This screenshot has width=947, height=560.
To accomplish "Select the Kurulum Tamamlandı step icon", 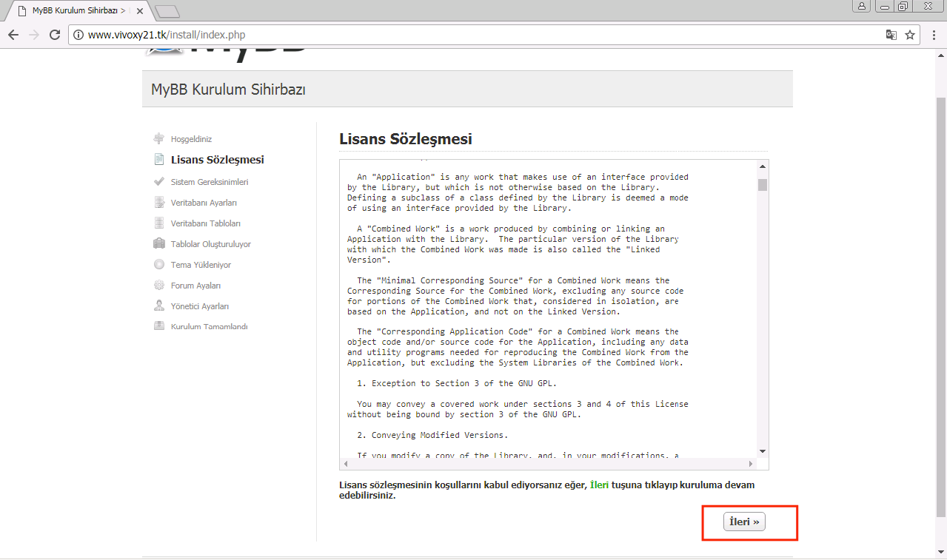I will (x=158, y=326).
